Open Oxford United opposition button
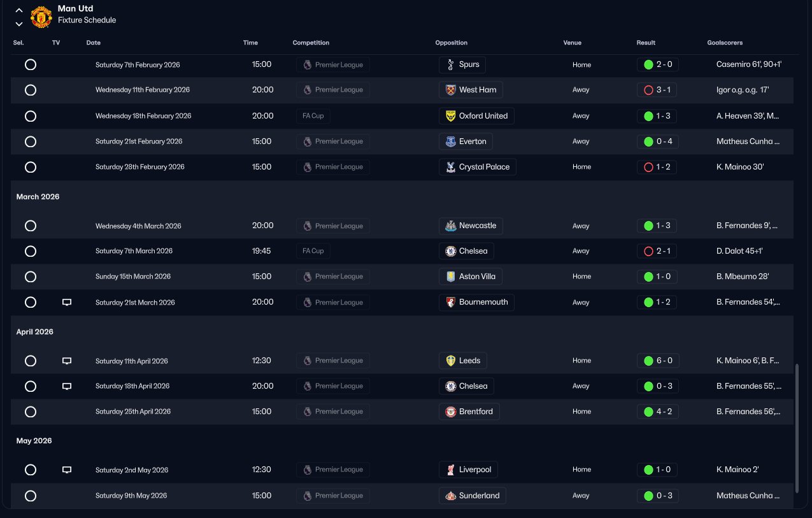 pyautogui.click(x=476, y=116)
